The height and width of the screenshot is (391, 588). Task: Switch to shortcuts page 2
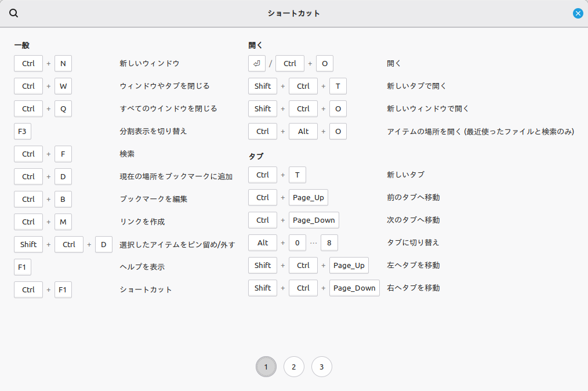tap(294, 367)
